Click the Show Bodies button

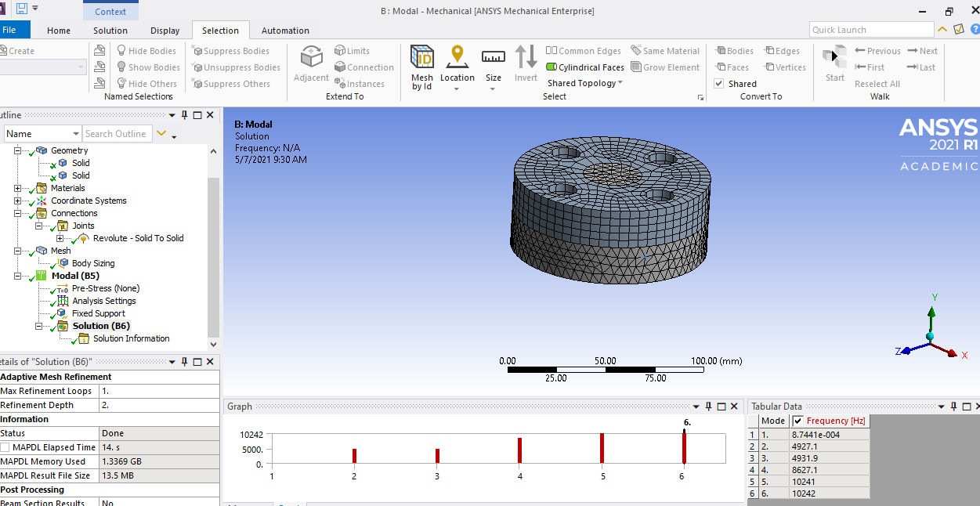(x=149, y=67)
